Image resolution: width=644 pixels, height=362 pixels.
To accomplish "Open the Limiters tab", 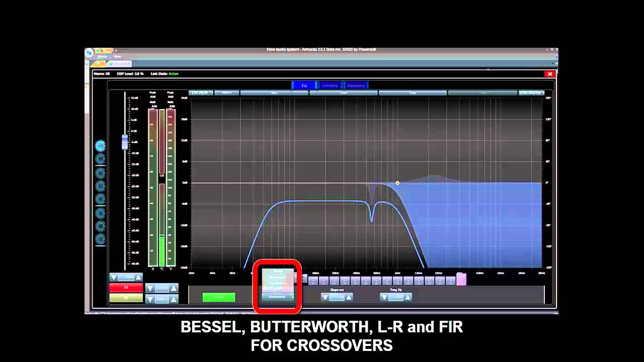I will pyautogui.click(x=330, y=85).
